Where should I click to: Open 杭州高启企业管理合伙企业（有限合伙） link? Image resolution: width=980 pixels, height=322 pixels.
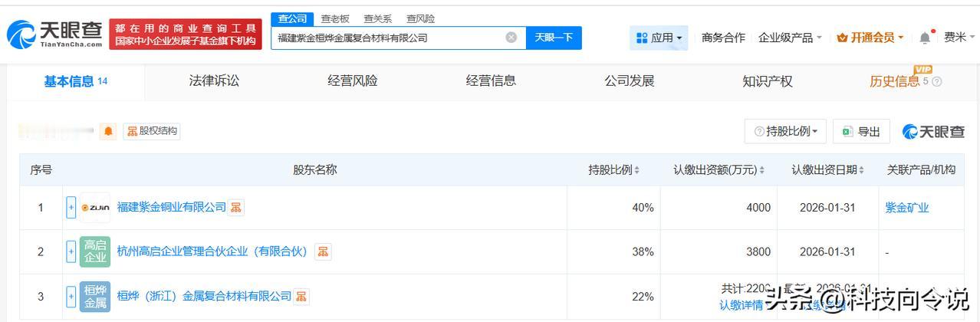tap(212, 251)
